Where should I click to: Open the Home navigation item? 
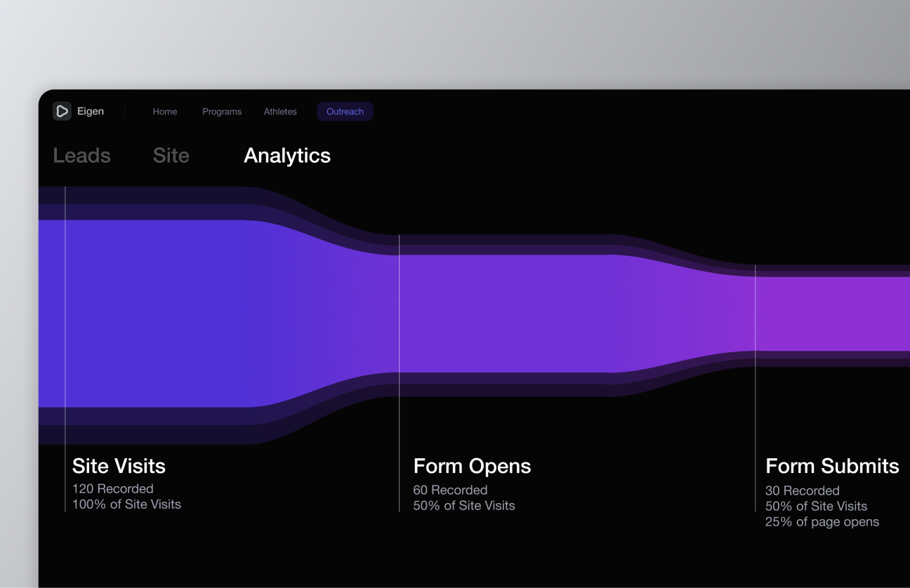click(x=165, y=112)
